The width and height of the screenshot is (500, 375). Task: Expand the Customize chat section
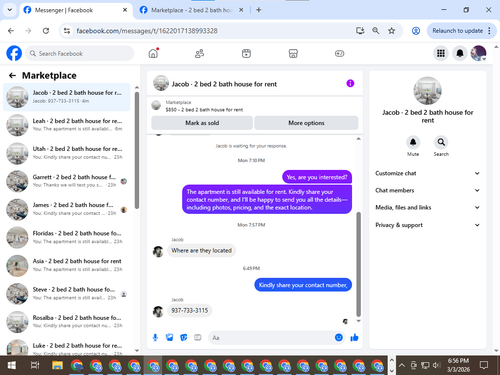tap(427, 173)
